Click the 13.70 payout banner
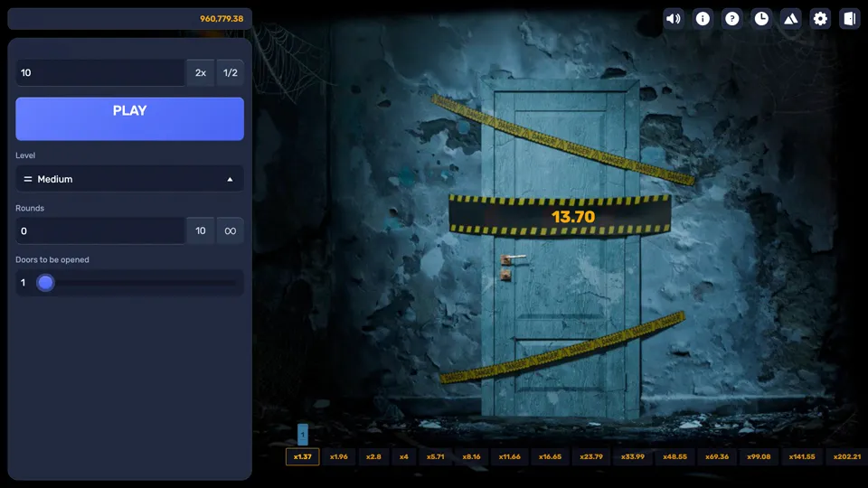868x488 pixels. coord(561,216)
